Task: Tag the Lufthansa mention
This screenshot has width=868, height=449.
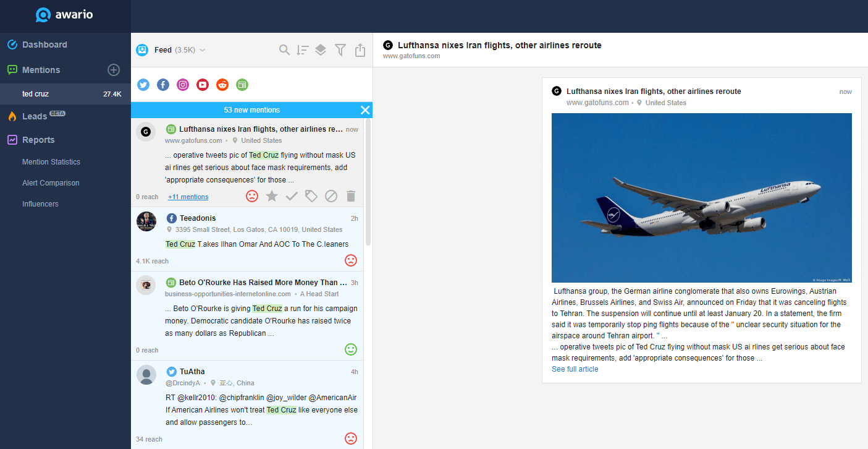Action: (x=311, y=196)
